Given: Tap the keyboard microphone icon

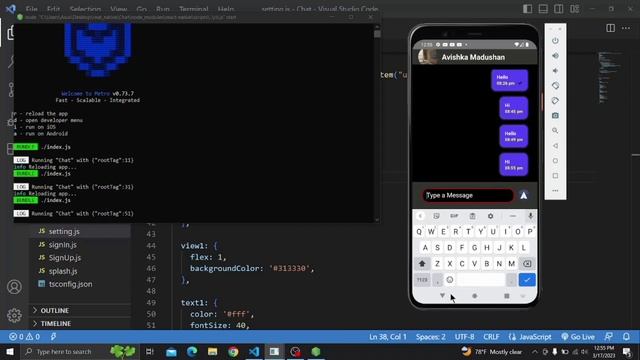Looking at the screenshot, I should [530, 216].
